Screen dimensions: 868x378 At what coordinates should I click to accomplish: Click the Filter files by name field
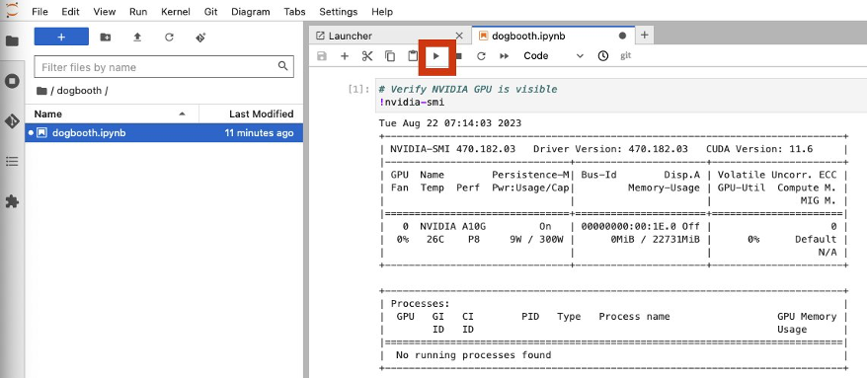tap(164, 67)
